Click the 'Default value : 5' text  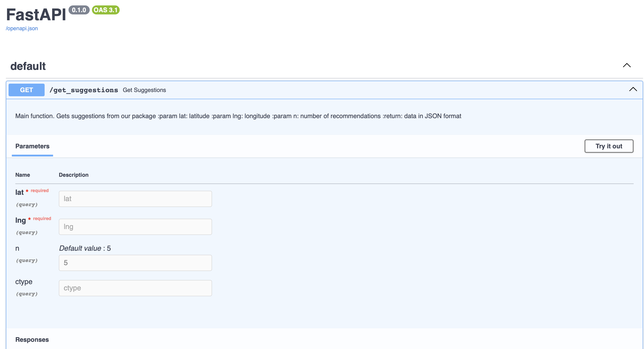coord(85,248)
